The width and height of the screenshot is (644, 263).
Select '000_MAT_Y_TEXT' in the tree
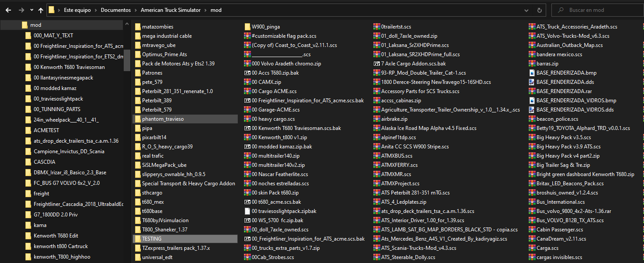click(53, 36)
